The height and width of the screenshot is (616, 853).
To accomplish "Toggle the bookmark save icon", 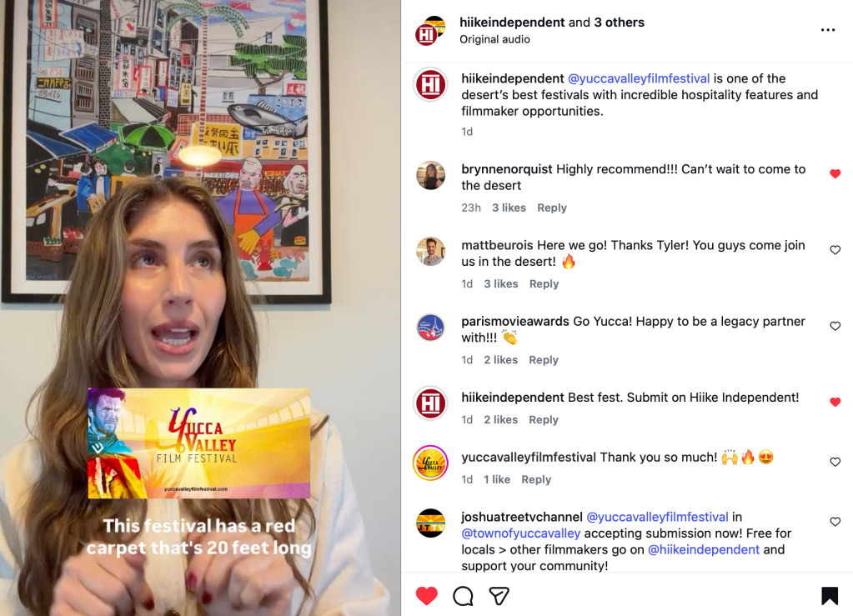I will tap(830, 596).
